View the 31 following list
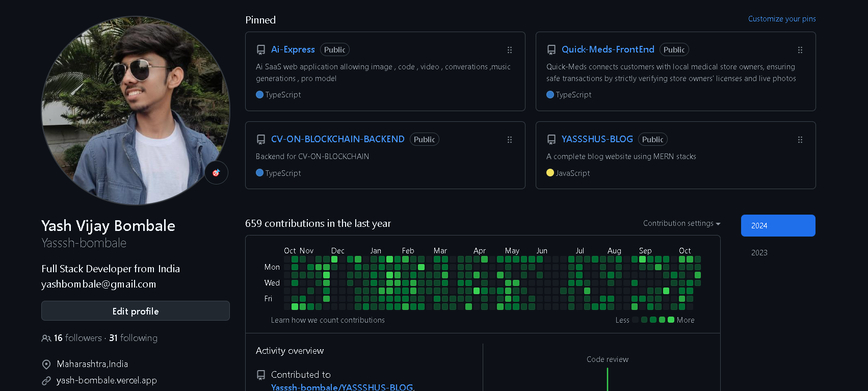 (134, 338)
